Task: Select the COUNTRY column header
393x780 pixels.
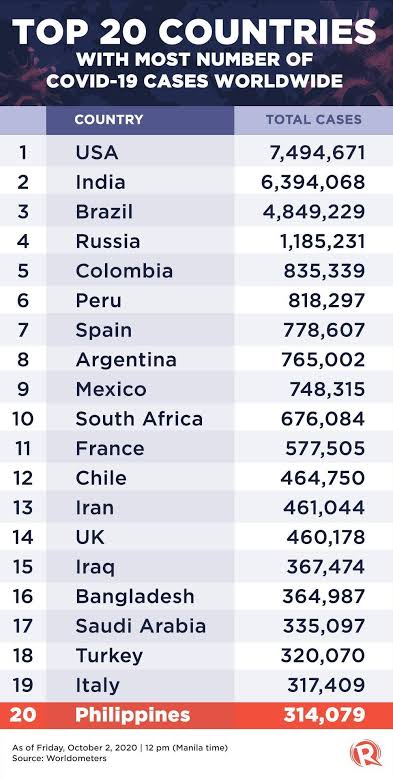Action: pos(108,120)
